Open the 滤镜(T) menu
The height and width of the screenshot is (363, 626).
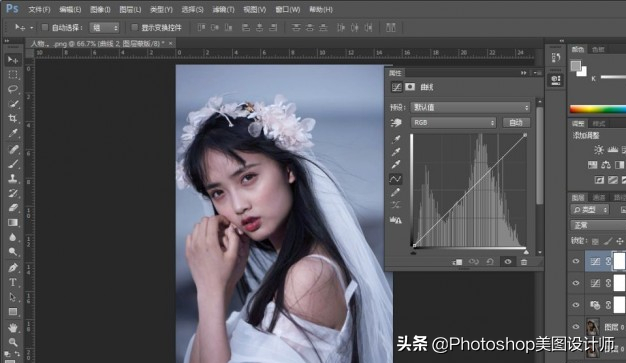pos(223,9)
